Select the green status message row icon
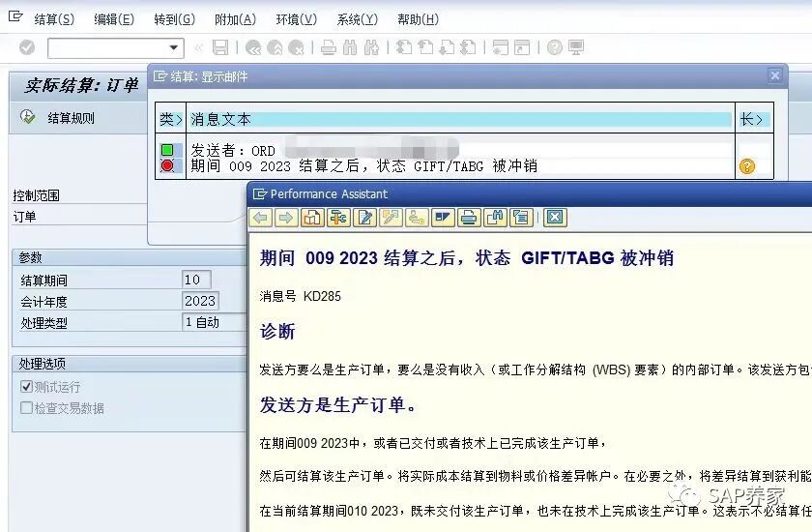Image resolution: width=812 pixels, height=532 pixels. point(167,150)
